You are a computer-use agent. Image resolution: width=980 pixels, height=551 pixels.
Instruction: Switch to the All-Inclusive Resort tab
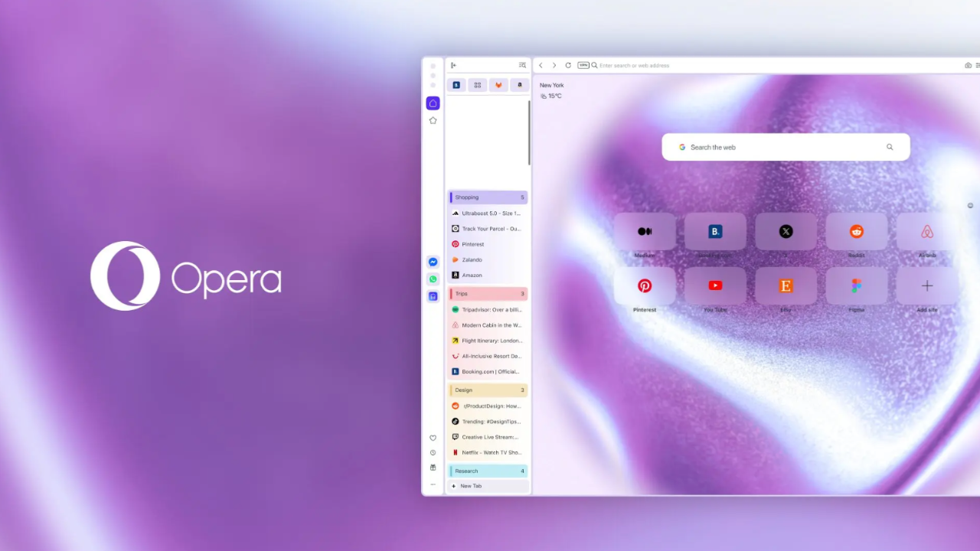pyautogui.click(x=488, y=356)
